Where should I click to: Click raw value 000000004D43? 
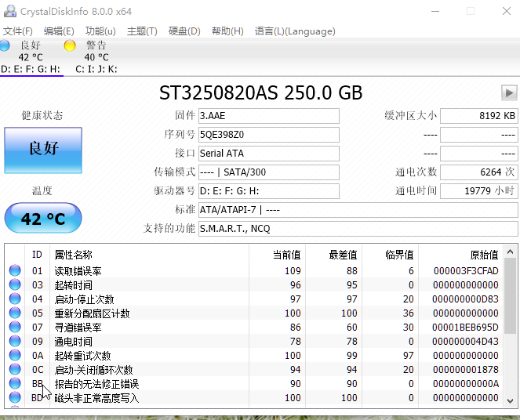[x=466, y=341]
